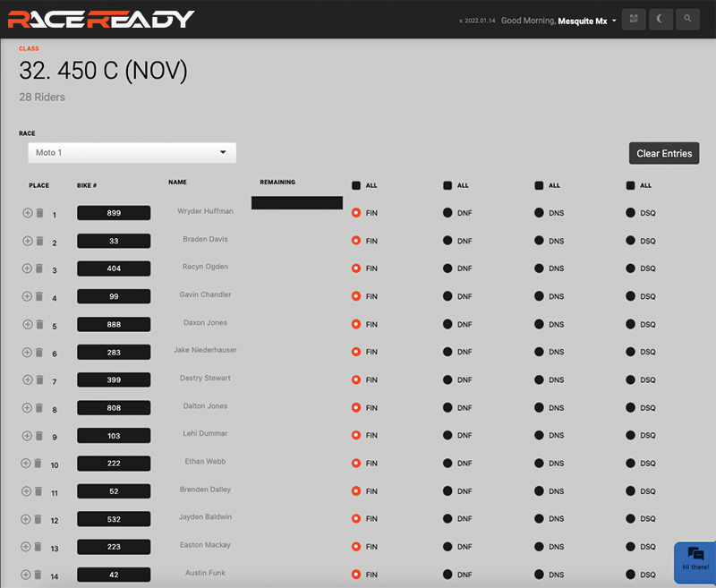Add entry plus icon for Braden Davis row
Image resolution: width=716 pixels, height=588 pixels.
pyautogui.click(x=28, y=241)
